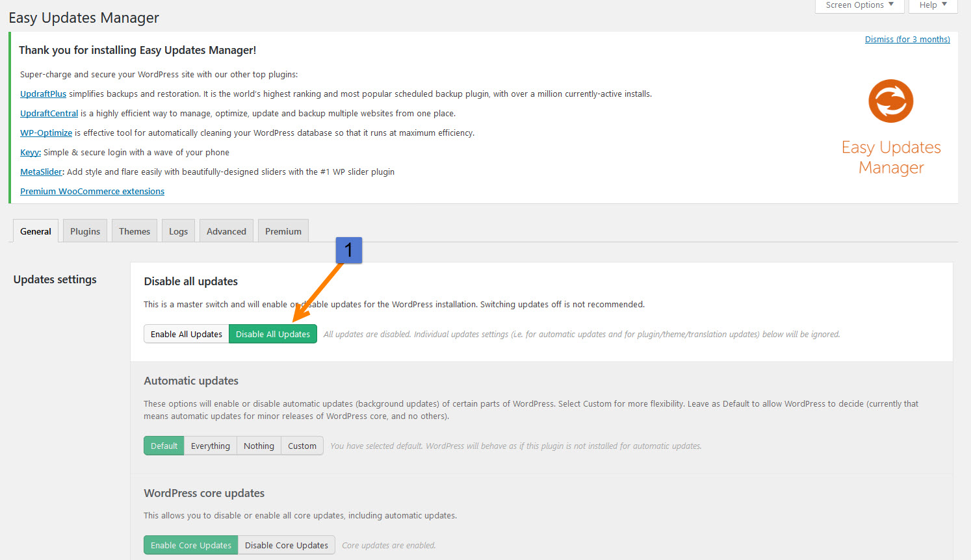Click the 'You have selected default' note
This screenshot has width=971, height=560.
(x=516, y=446)
